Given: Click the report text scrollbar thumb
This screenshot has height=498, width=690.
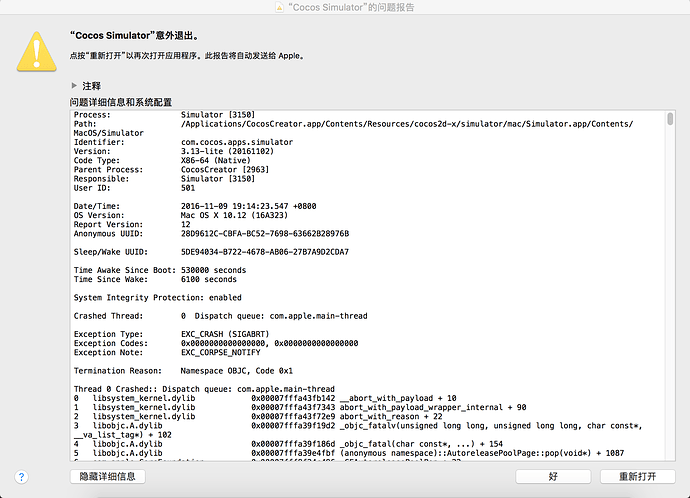Looking at the screenshot, I should click(670, 119).
